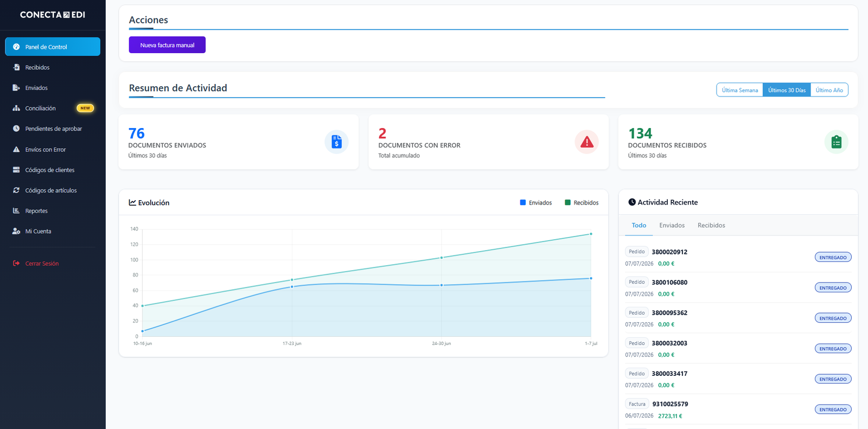Switch to the Enviados tab in Actividad Reciente

(672, 225)
